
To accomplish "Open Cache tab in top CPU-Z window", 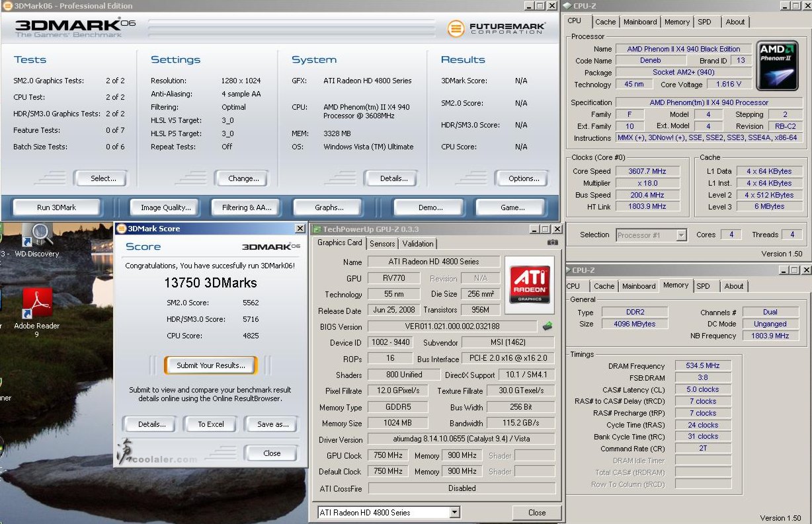I will click(605, 22).
